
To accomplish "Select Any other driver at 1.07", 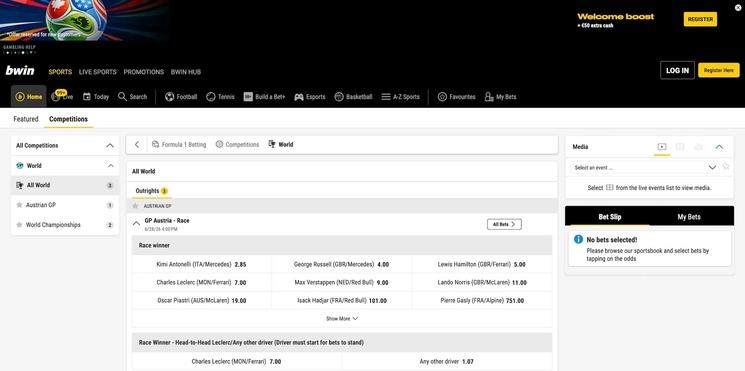I will (x=447, y=361).
